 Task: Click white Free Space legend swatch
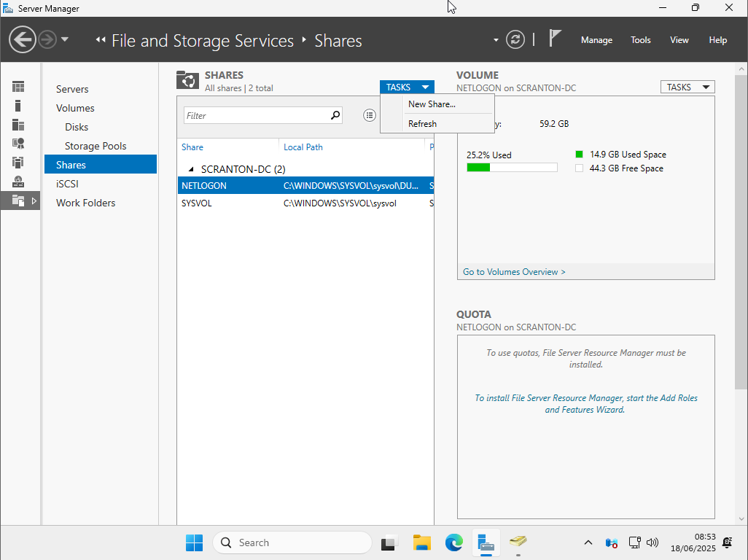(579, 168)
